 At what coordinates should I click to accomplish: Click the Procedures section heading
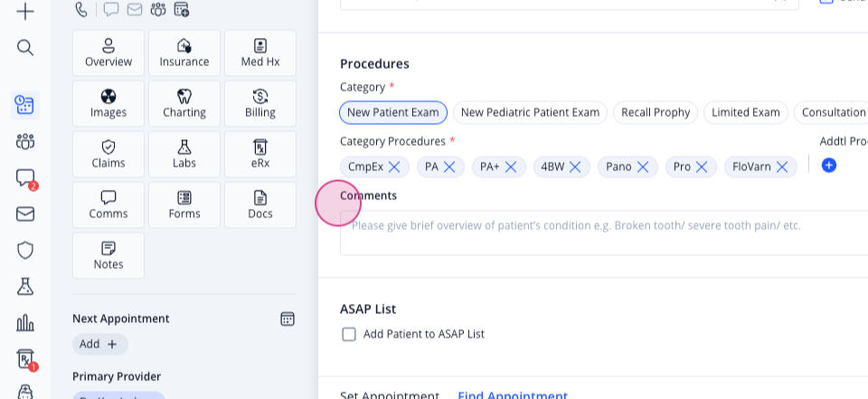(x=374, y=63)
